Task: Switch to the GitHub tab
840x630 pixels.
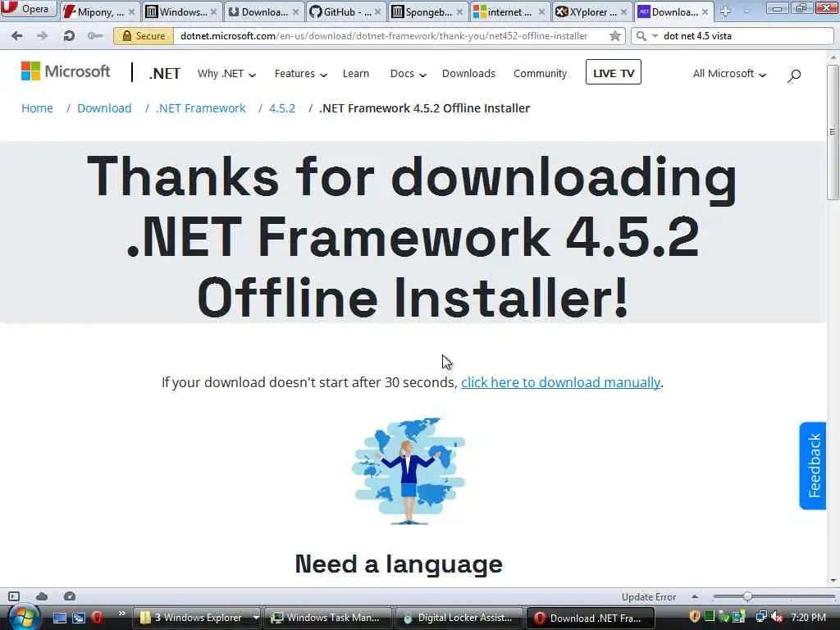Action: tap(346, 11)
